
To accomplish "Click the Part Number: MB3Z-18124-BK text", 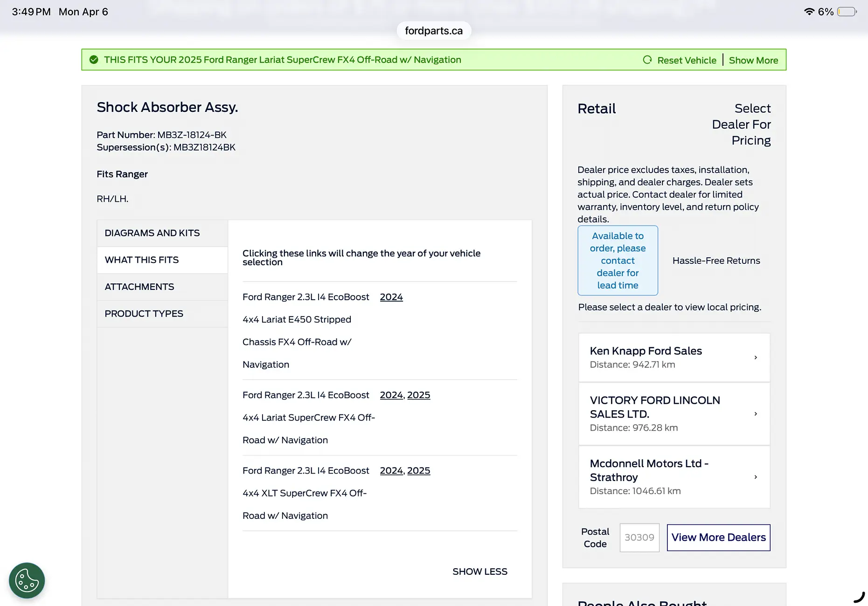I will (161, 135).
